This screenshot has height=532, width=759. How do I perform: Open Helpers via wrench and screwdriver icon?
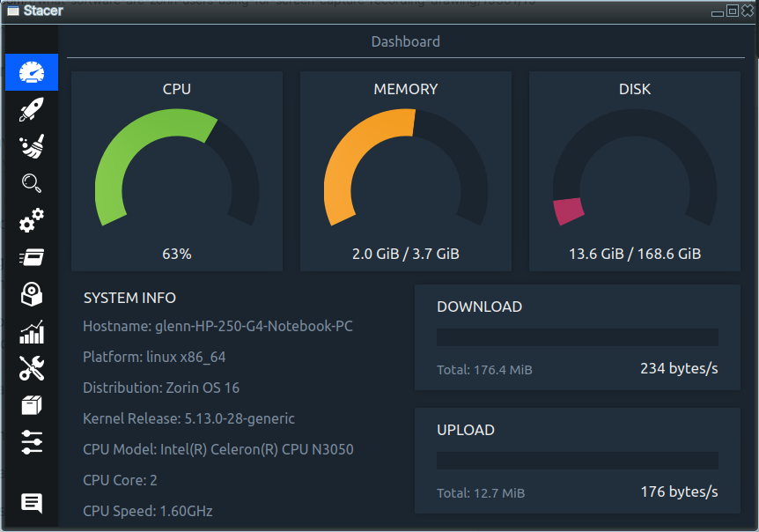click(32, 369)
